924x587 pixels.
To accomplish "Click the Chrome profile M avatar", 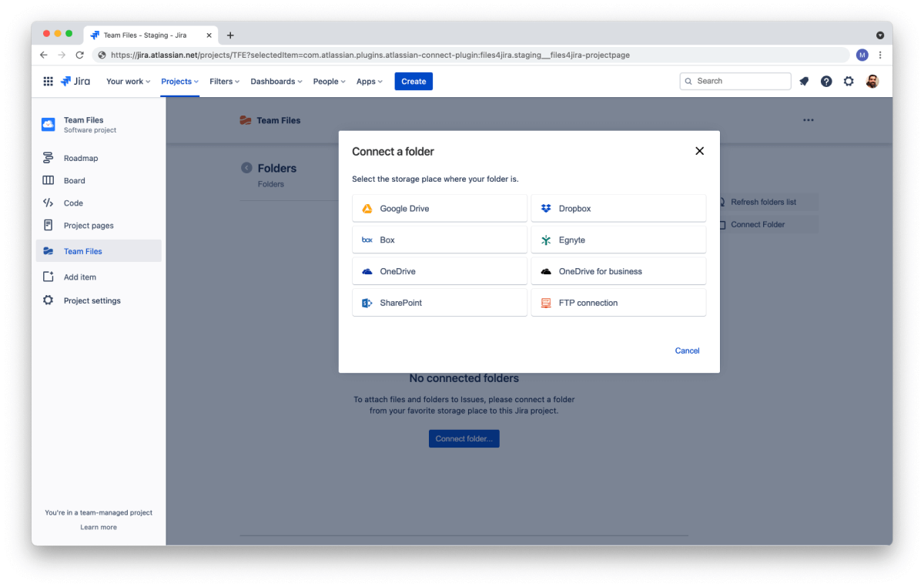I will pyautogui.click(x=862, y=55).
